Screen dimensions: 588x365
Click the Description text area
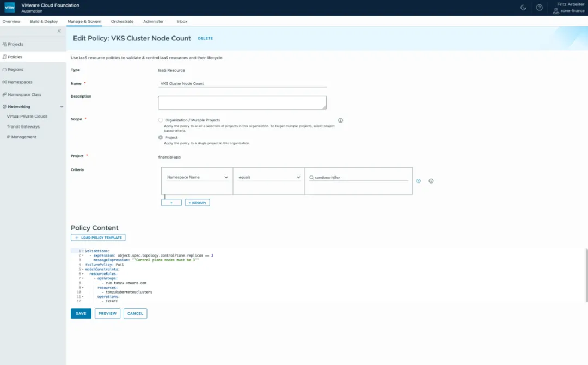click(242, 103)
